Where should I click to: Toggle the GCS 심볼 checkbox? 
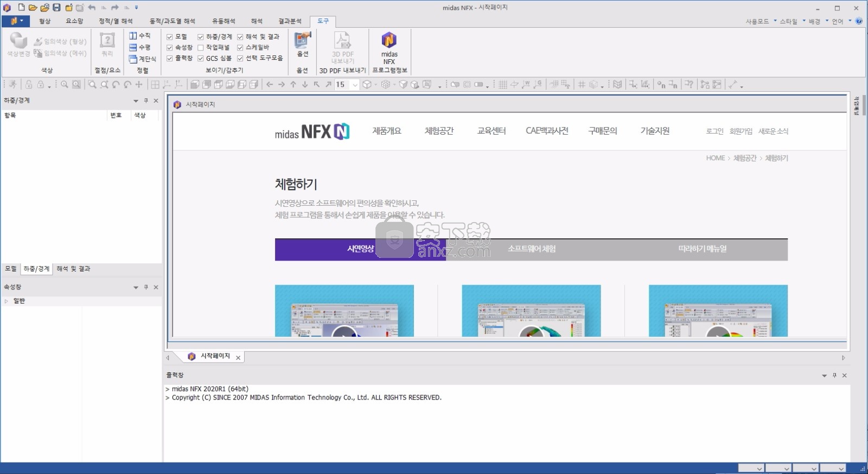(201, 58)
